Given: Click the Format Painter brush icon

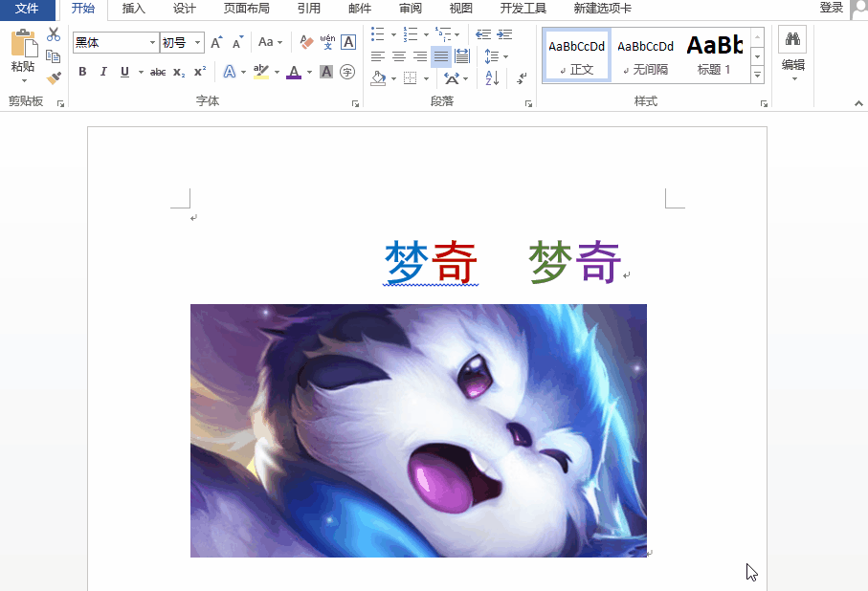Looking at the screenshot, I should click(x=54, y=77).
